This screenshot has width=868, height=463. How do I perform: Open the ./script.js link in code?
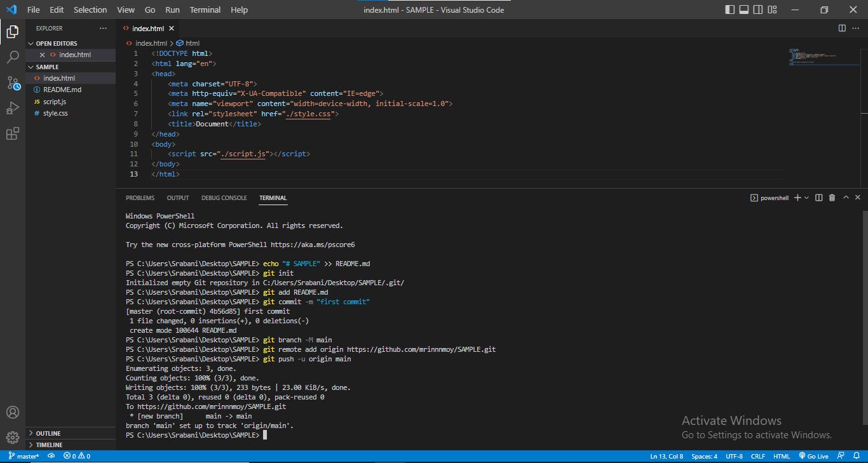[243, 154]
